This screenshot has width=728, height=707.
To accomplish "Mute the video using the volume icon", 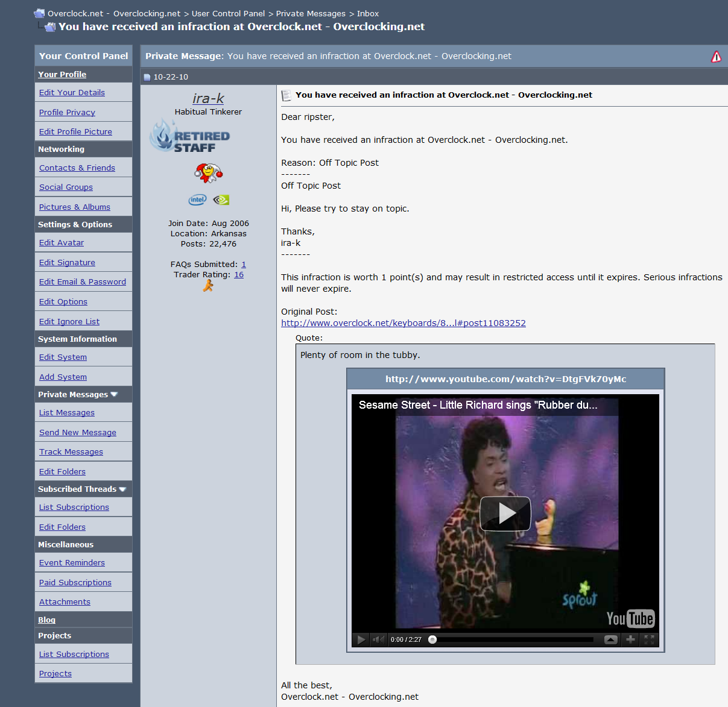I will [x=378, y=639].
